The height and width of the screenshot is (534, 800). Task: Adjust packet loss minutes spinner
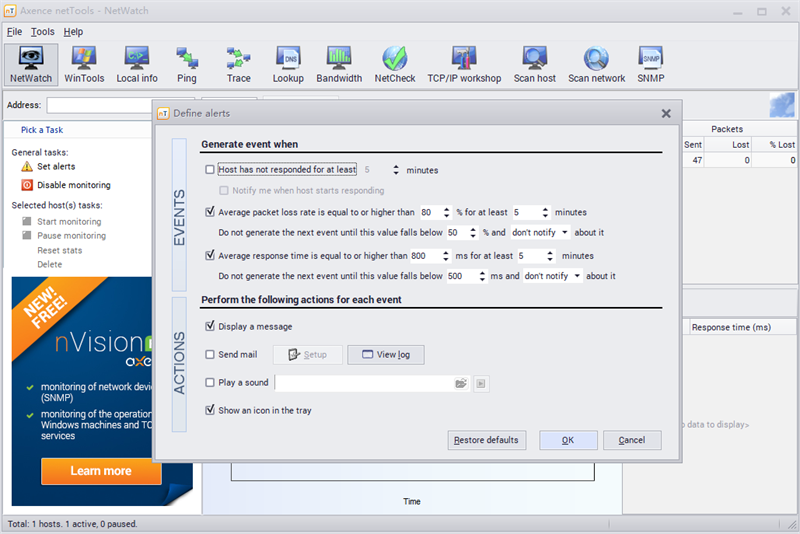click(545, 212)
